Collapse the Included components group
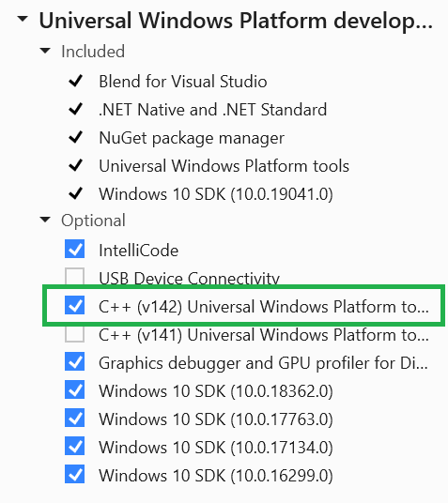Viewport: 448px width, 503px height. 45,51
